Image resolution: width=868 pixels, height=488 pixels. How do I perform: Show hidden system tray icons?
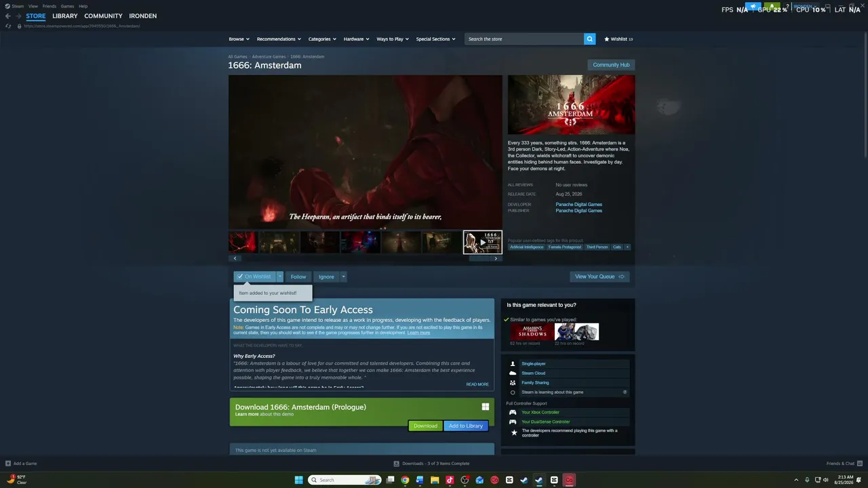(797, 480)
